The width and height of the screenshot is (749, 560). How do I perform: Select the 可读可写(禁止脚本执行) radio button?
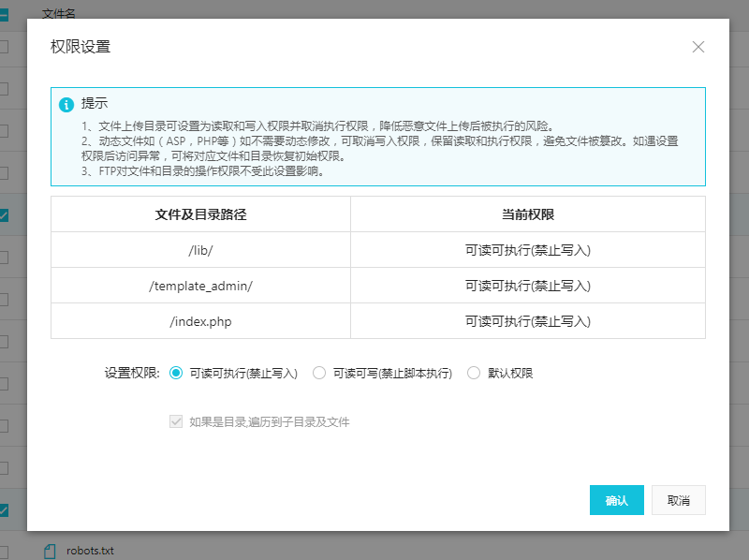(318, 372)
